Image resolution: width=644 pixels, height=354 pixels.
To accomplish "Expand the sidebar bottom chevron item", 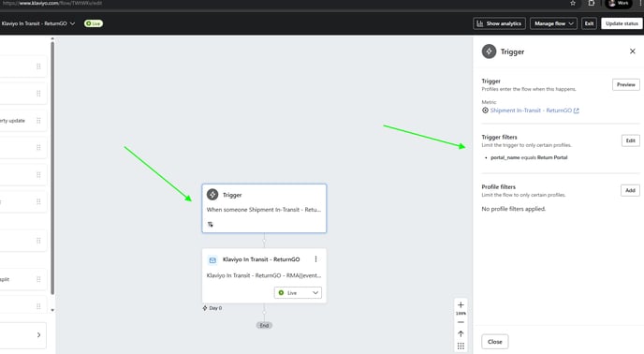I will click(x=38, y=334).
